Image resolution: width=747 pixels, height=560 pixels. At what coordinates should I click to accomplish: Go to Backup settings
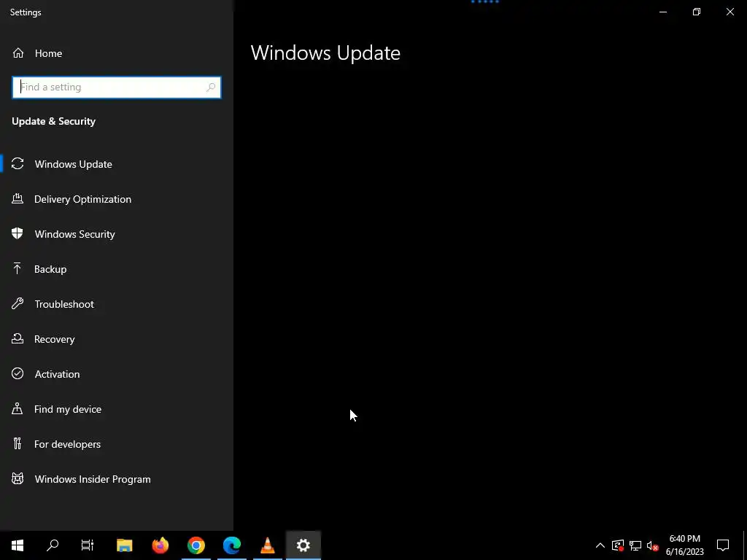tap(117, 269)
